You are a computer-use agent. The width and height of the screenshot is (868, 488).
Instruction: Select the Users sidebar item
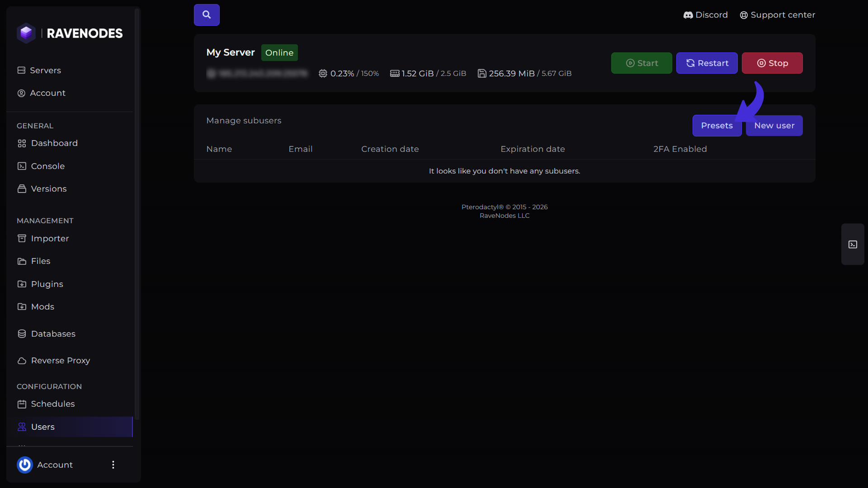tap(70, 427)
